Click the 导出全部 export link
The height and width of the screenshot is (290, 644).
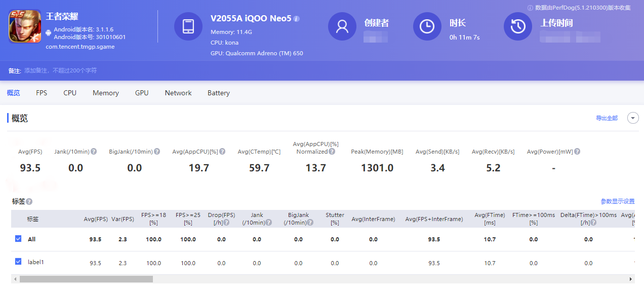(607, 118)
